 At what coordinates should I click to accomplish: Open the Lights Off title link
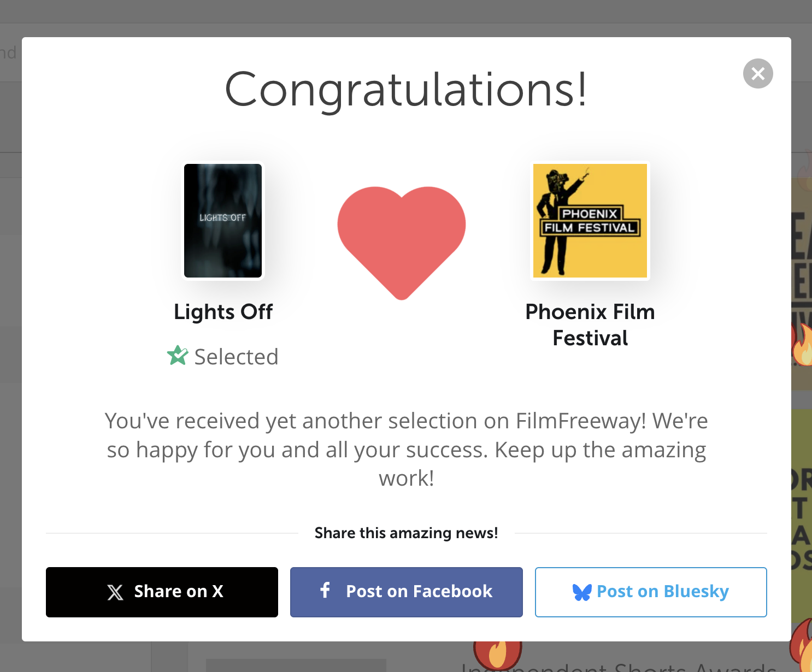pos(223,312)
